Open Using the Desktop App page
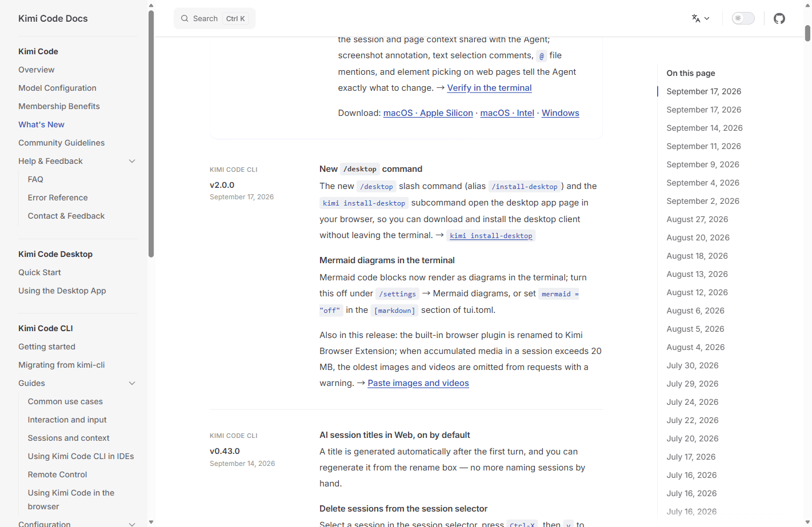Viewport: 812px width, 527px height. coord(62,291)
